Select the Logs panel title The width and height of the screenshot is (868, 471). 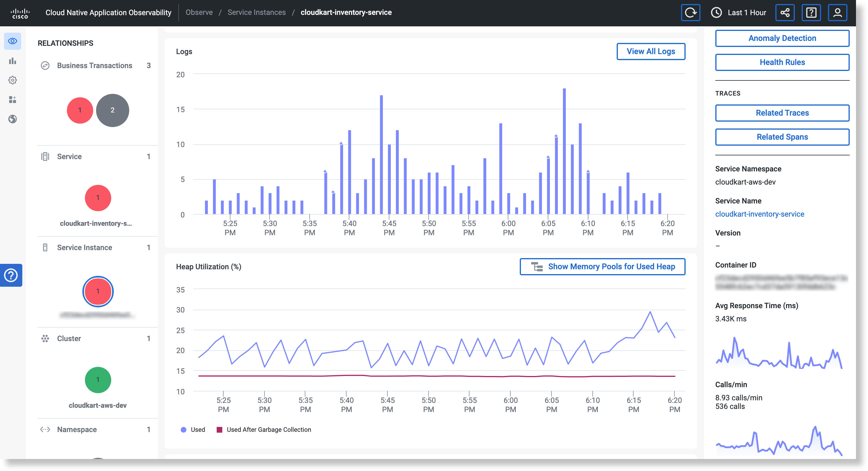click(184, 52)
